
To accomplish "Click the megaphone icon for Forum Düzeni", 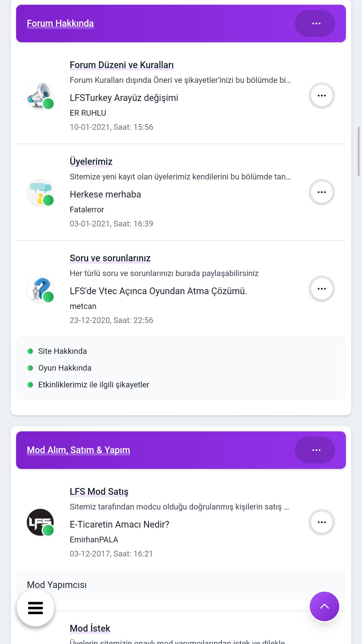I will (x=40, y=96).
